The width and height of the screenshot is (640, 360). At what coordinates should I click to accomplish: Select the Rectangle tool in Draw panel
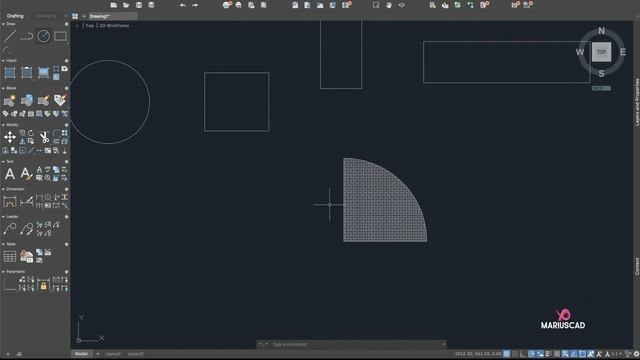coord(60,36)
